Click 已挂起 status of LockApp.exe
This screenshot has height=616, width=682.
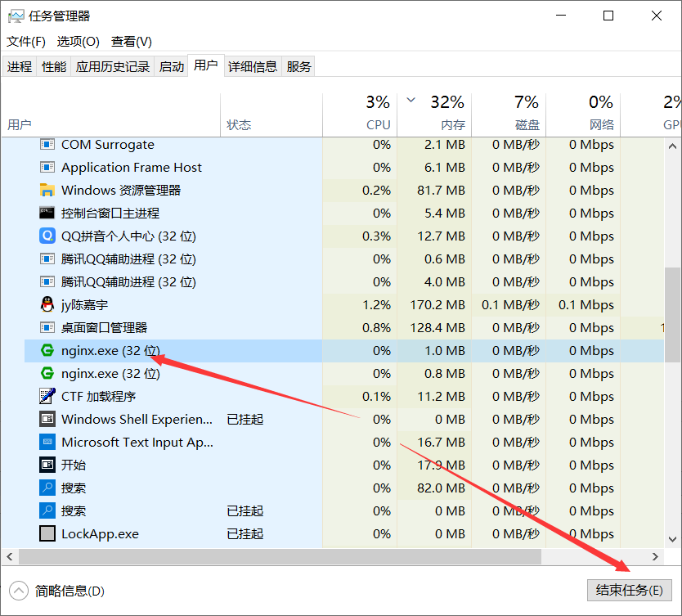[x=245, y=533]
